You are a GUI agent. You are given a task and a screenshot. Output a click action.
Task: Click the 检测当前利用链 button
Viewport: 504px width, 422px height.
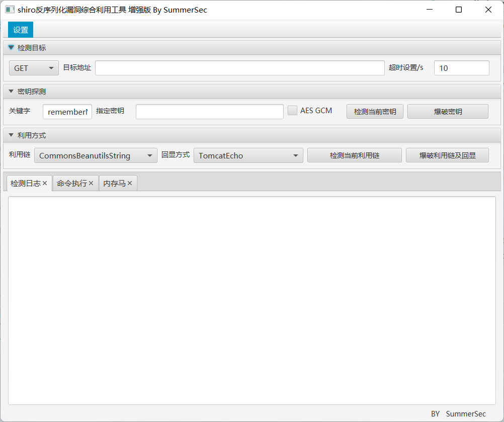click(x=355, y=155)
